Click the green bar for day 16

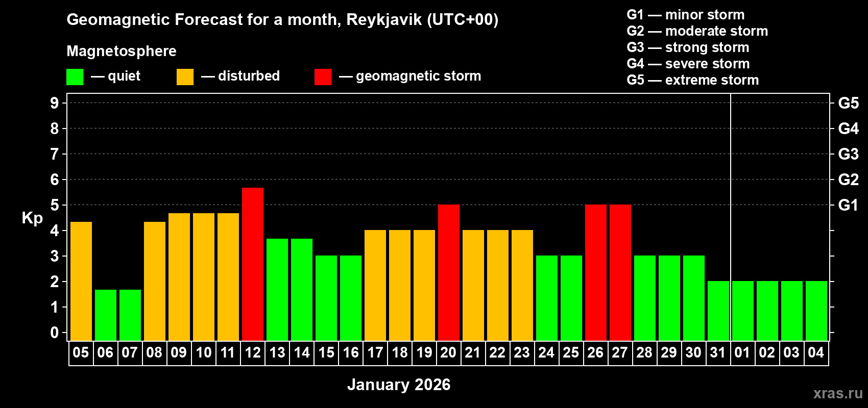pyautogui.click(x=351, y=298)
